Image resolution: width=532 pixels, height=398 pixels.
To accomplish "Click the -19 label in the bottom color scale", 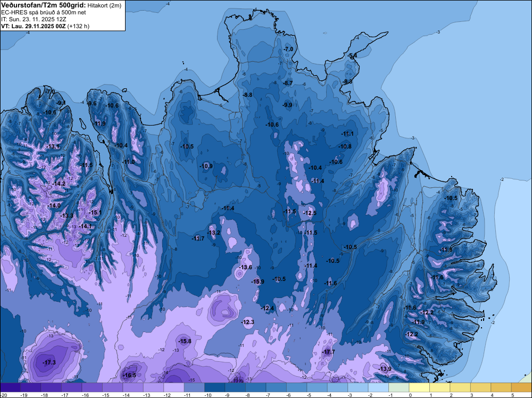I will pos(24,395).
